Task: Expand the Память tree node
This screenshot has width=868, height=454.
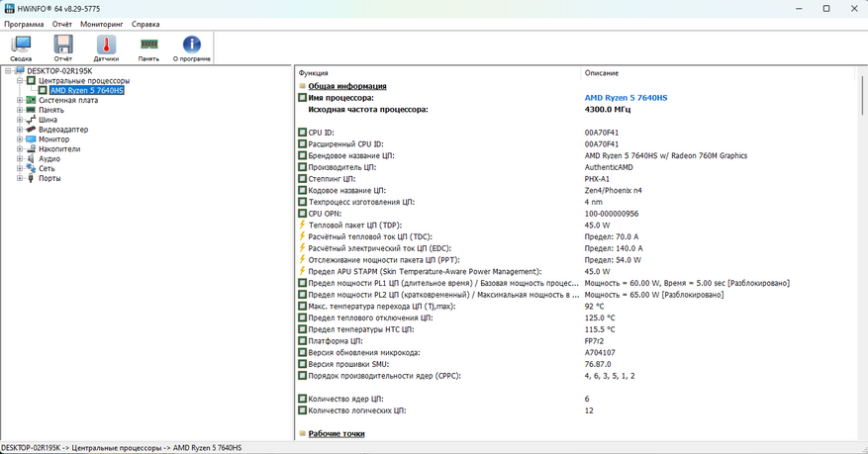Action: 20,110
